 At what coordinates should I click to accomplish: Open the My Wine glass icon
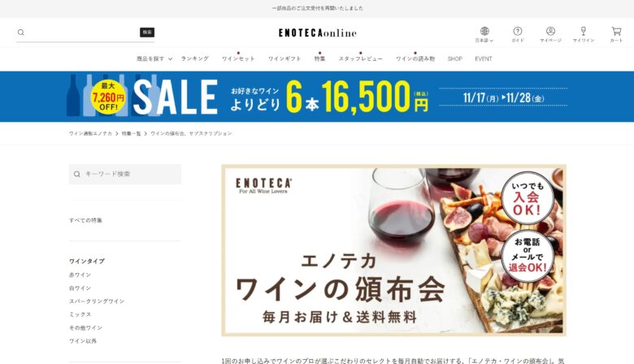[584, 31]
